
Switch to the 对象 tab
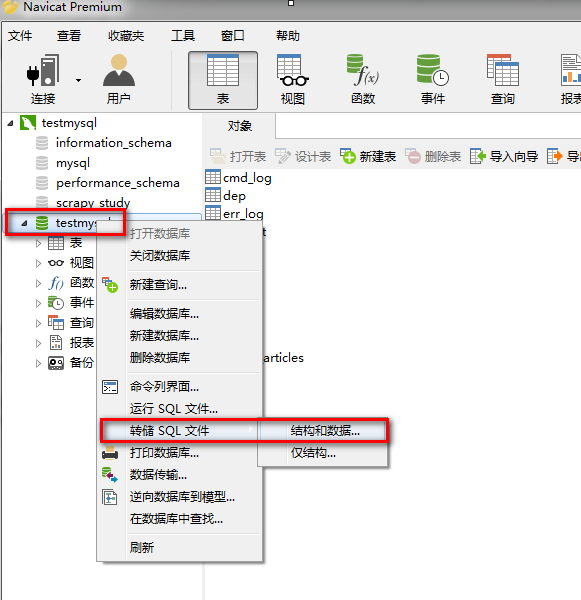tap(240, 126)
